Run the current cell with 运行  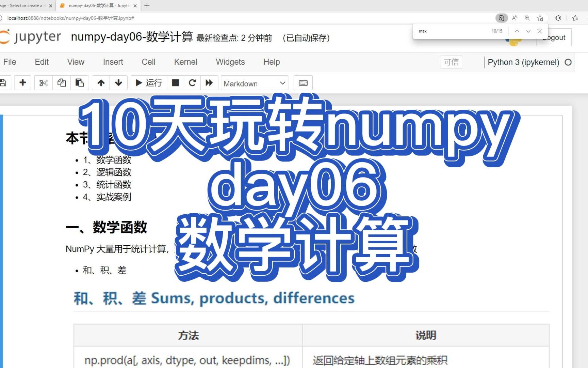point(149,83)
